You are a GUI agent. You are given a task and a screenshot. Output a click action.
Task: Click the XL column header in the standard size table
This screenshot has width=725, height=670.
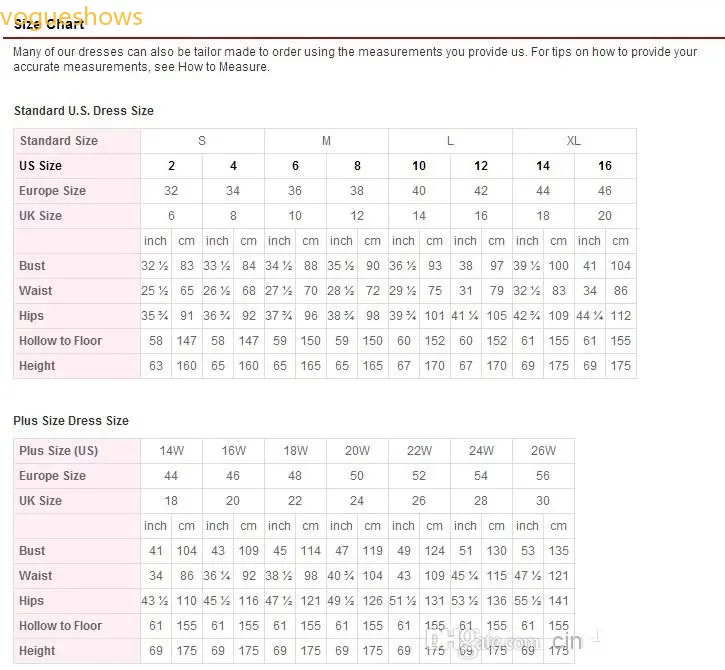pos(574,141)
